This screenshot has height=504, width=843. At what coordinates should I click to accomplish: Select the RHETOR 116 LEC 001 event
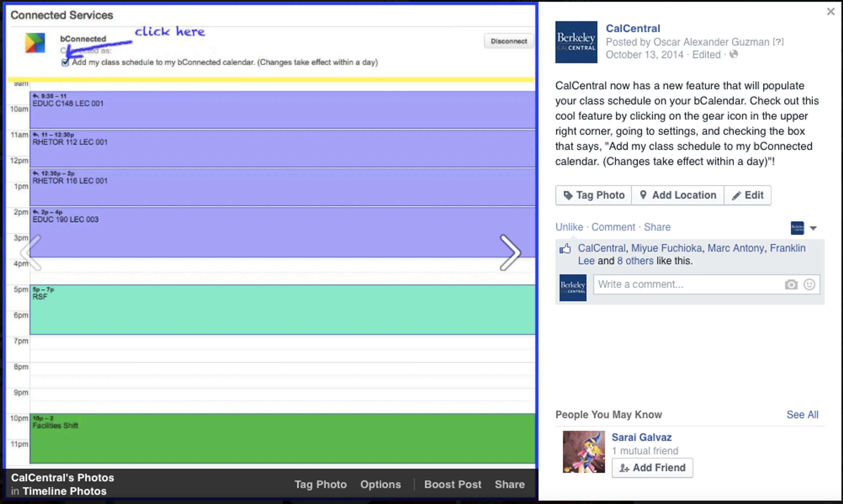(x=283, y=187)
